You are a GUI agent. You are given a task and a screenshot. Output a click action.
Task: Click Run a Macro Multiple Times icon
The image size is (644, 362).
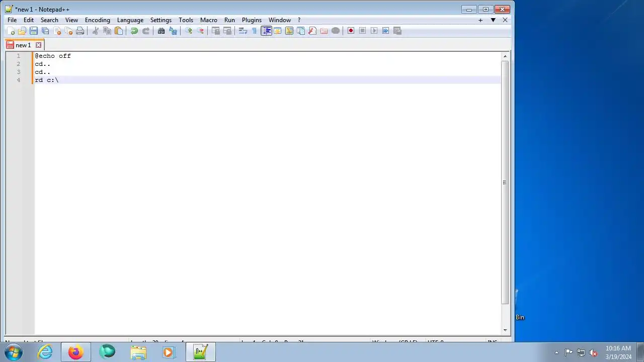tap(386, 31)
